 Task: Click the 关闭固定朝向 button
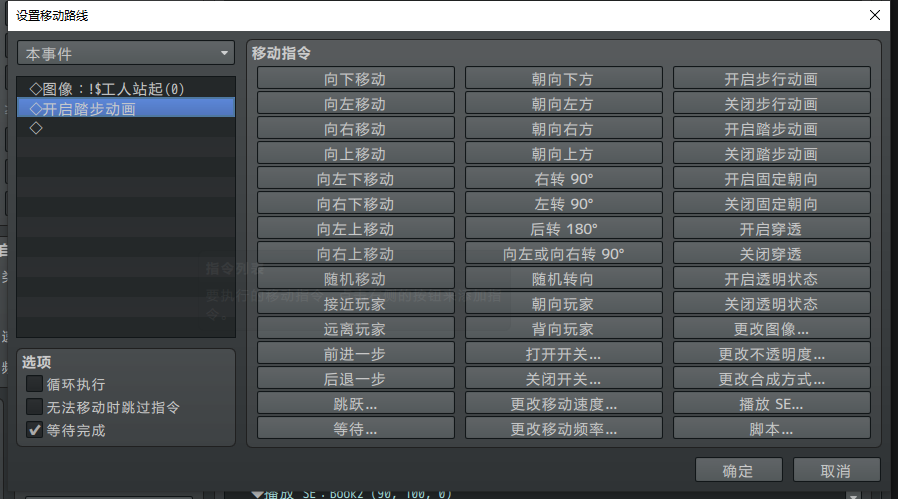tap(771, 204)
